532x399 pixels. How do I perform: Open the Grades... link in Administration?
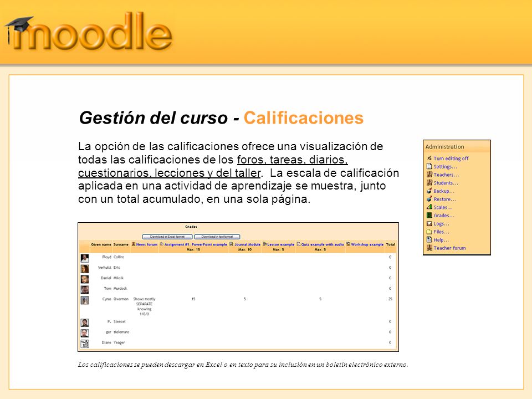click(444, 216)
